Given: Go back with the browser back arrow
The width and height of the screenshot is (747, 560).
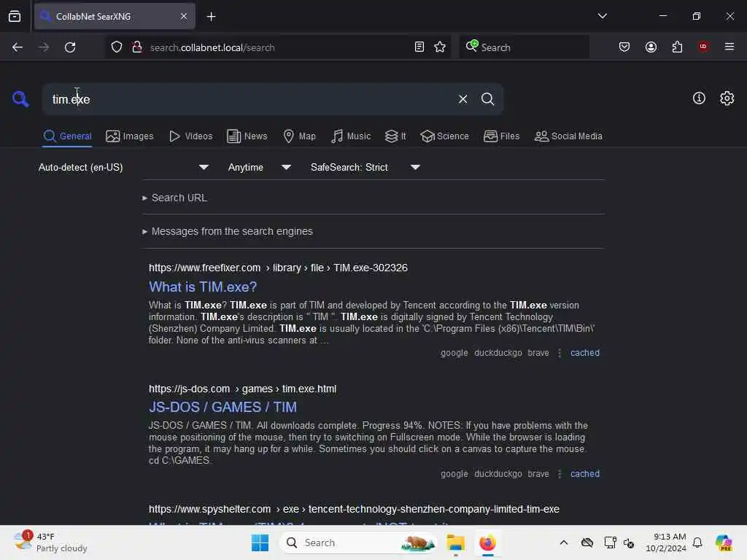Looking at the screenshot, I should coord(18,47).
